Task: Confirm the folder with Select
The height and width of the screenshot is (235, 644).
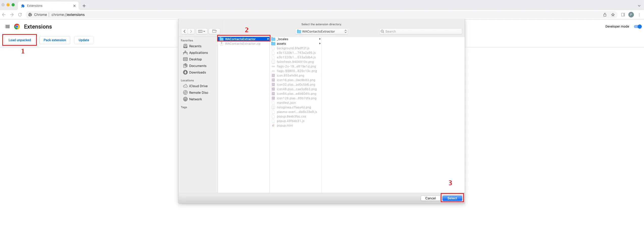Action: pyautogui.click(x=452, y=198)
